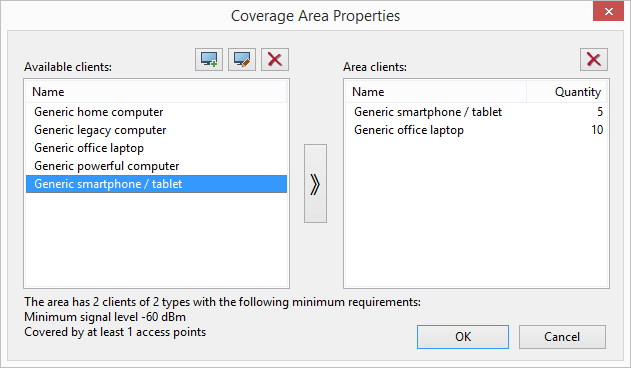The height and width of the screenshot is (368, 631).
Task: Sort available clients by Name header
Action: coord(157,92)
